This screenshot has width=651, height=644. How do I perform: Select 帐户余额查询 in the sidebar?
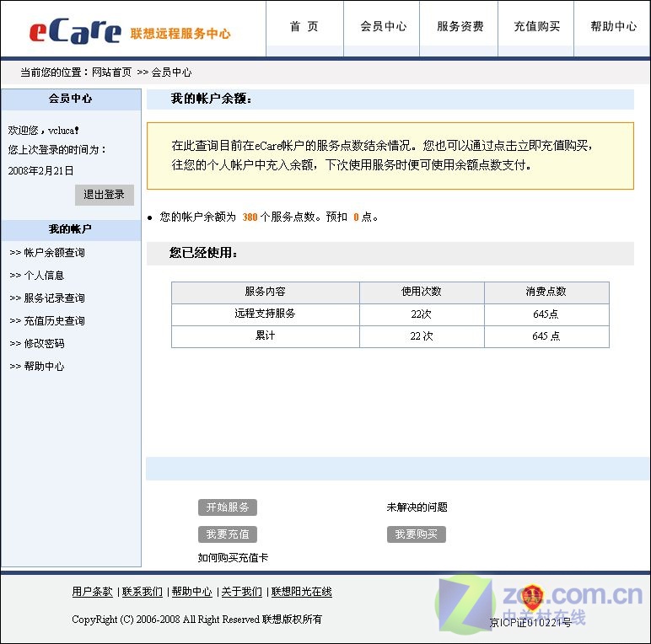[54, 252]
